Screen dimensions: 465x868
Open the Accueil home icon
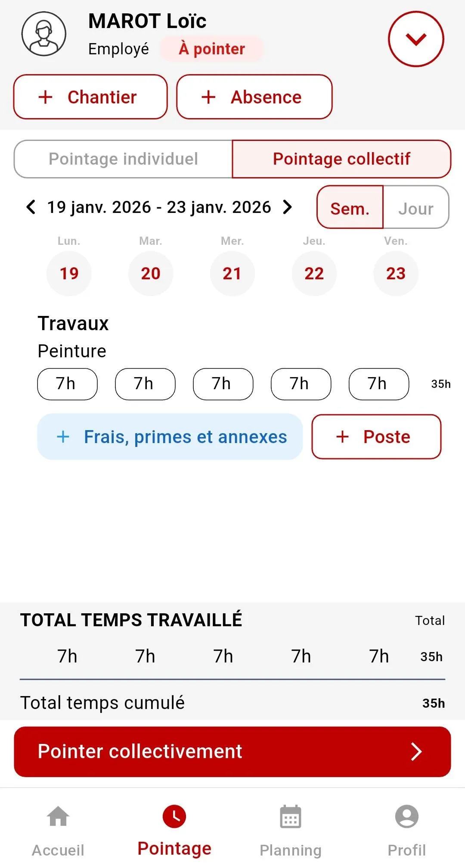tap(58, 816)
